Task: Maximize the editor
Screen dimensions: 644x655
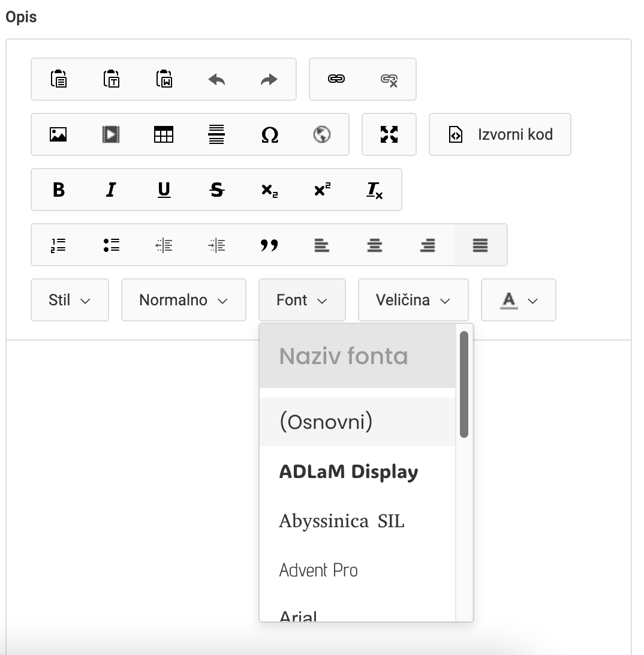Action: 389,134
